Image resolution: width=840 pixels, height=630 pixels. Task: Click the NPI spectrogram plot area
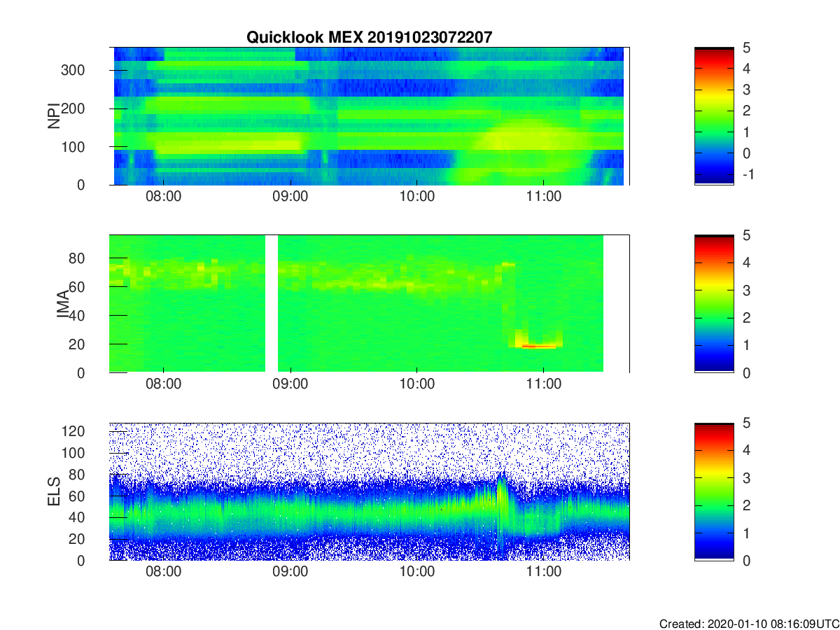[369, 116]
